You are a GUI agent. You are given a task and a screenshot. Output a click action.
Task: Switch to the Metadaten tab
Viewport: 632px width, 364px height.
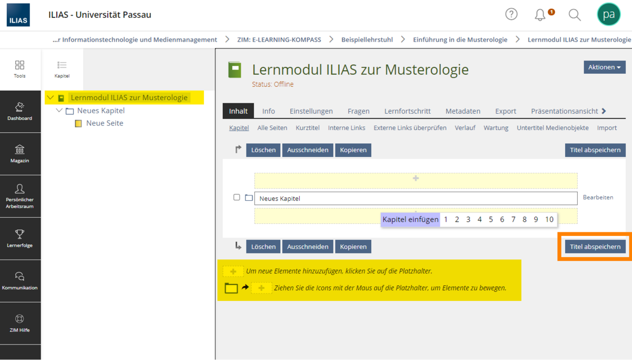pos(463,111)
